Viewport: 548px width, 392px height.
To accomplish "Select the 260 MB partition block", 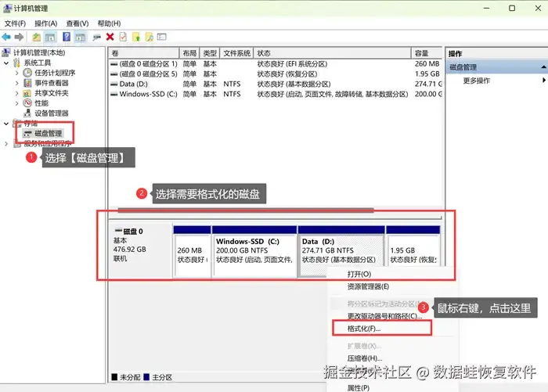I will (193, 251).
